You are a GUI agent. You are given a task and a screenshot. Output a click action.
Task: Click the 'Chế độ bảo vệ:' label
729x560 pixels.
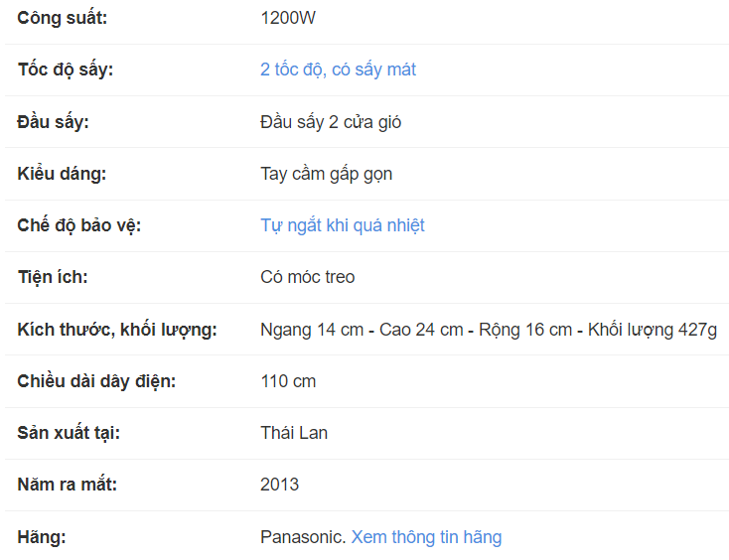click(x=79, y=225)
